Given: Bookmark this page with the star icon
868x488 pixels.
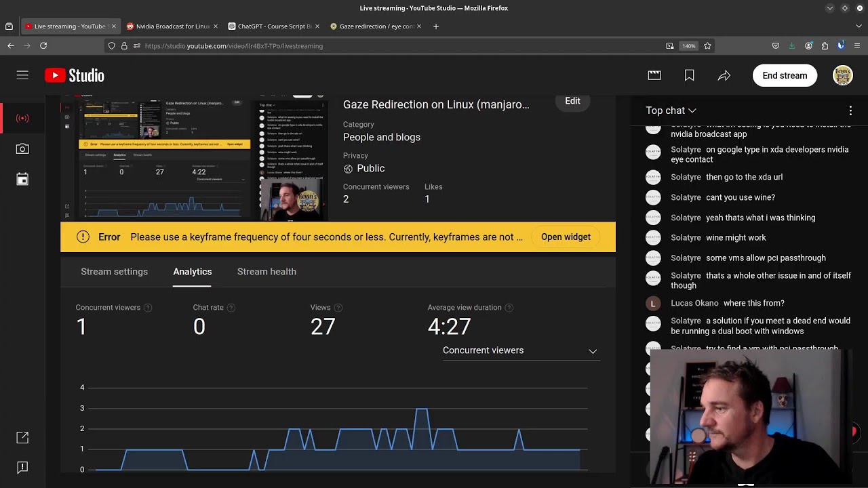Looking at the screenshot, I should click(x=707, y=45).
